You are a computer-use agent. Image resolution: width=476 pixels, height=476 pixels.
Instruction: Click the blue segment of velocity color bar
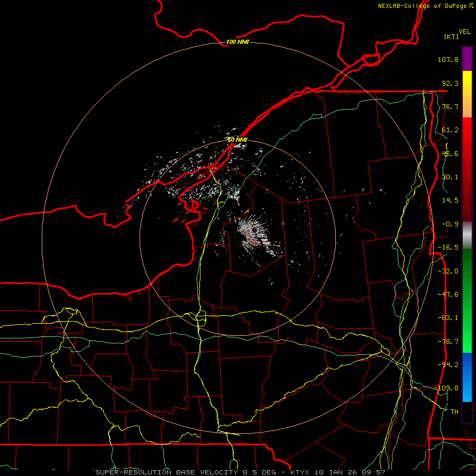point(467,377)
